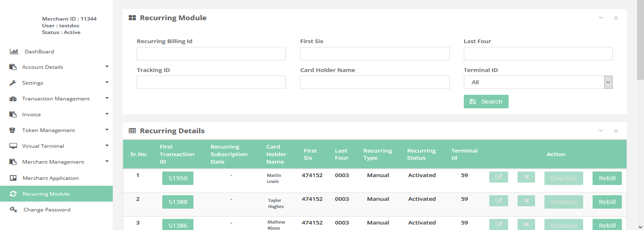Expand the Account Details menu arrow

point(107,67)
